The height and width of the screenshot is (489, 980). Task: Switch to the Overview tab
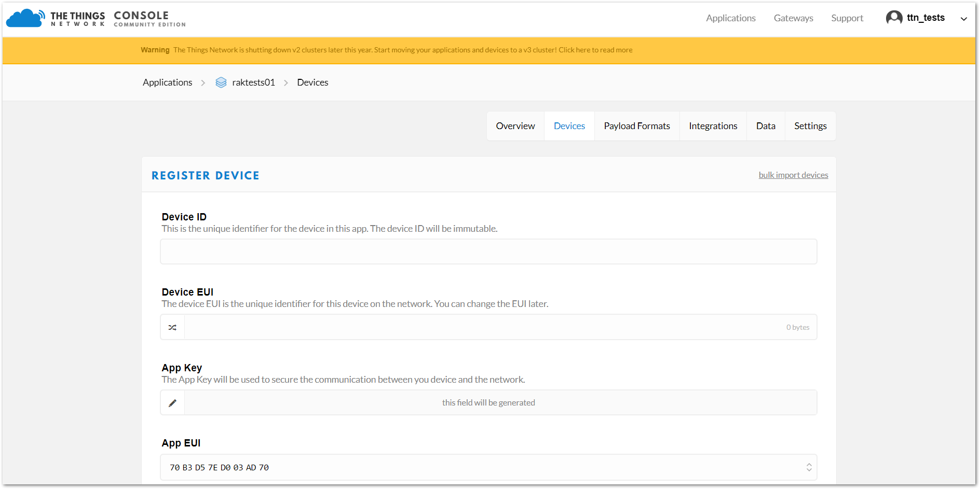coord(515,126)
